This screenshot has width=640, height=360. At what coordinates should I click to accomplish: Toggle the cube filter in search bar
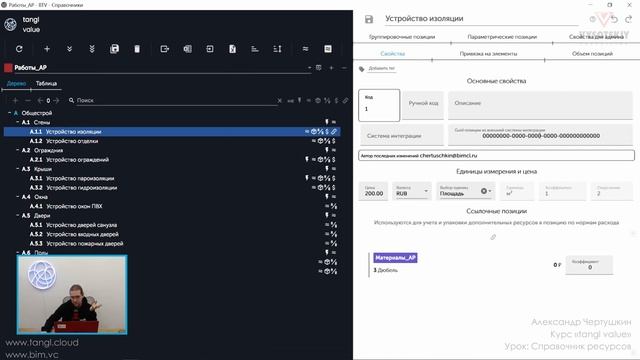click(x=318, y=100)
